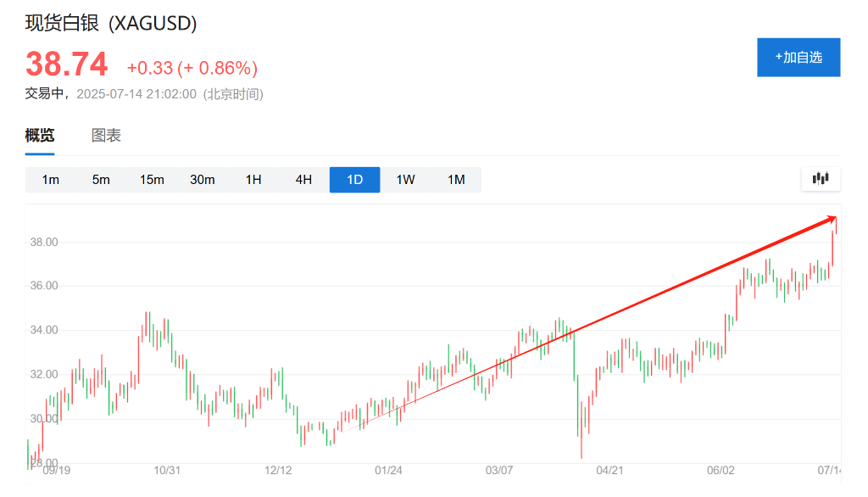Click the 现货白银 (XAGUSD) title
Screen dimensions: 868x497
111,23
